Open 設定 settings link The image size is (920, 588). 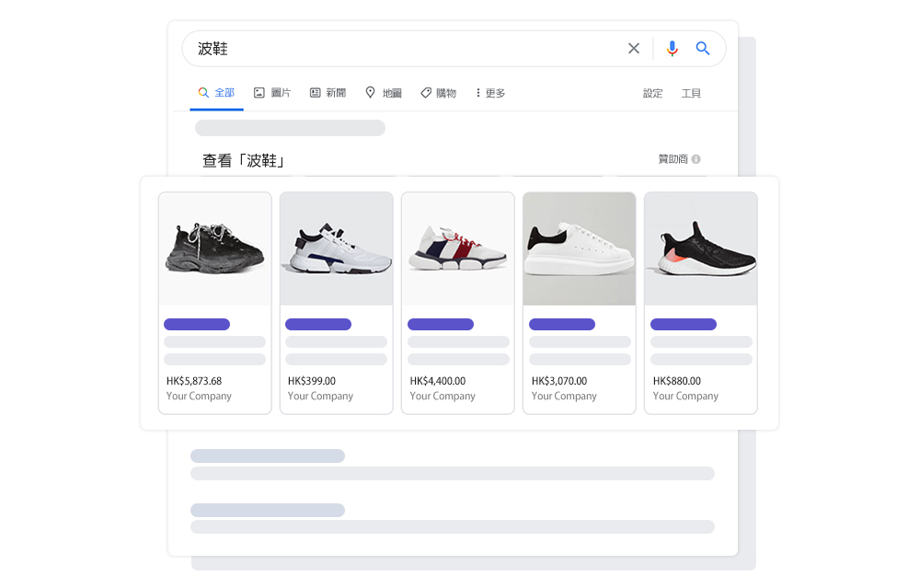(652, 93)
